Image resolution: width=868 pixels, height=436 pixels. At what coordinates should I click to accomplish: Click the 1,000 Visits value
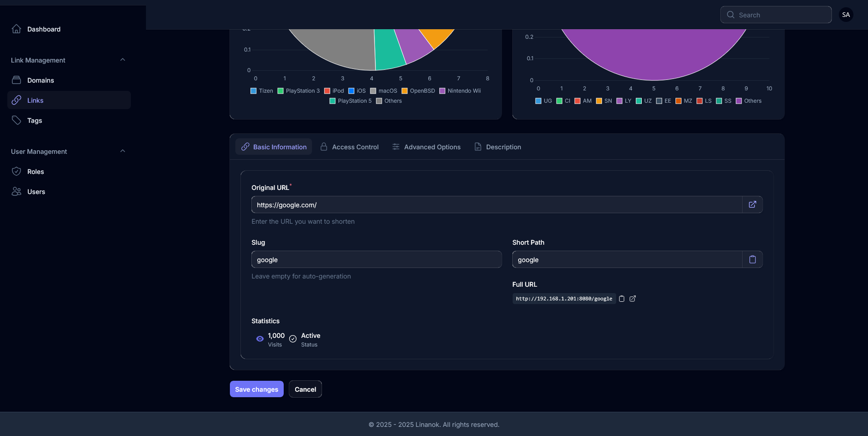tap(276, 336)
